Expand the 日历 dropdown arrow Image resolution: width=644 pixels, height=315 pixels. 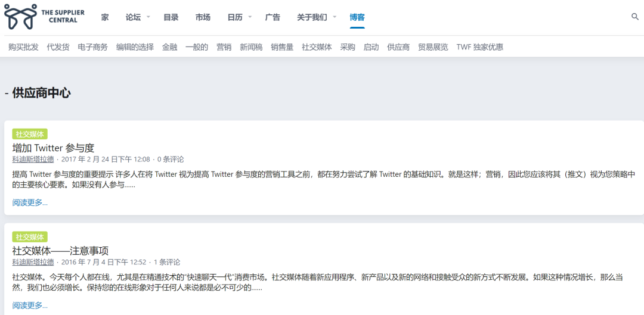click(250, 17)
